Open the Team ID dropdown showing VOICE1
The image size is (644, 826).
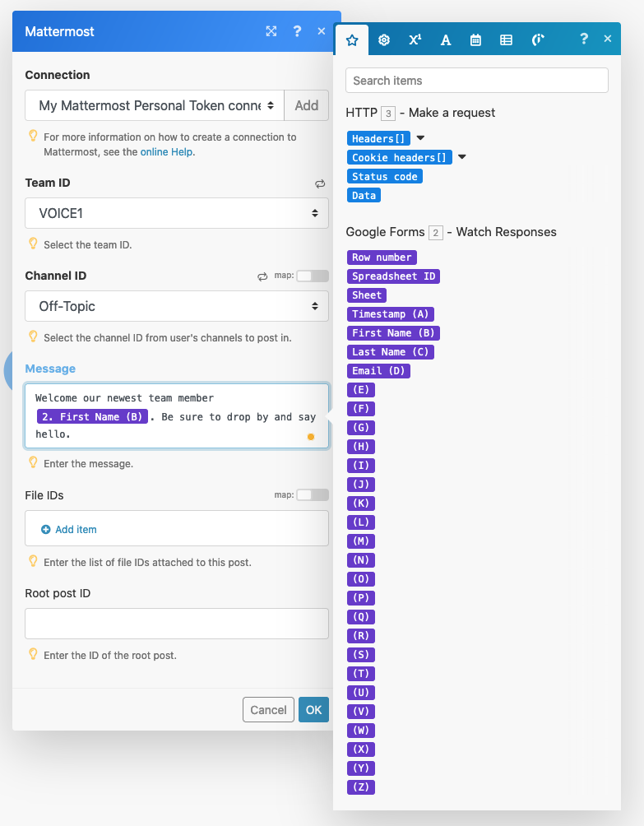[x=176, y=213]
